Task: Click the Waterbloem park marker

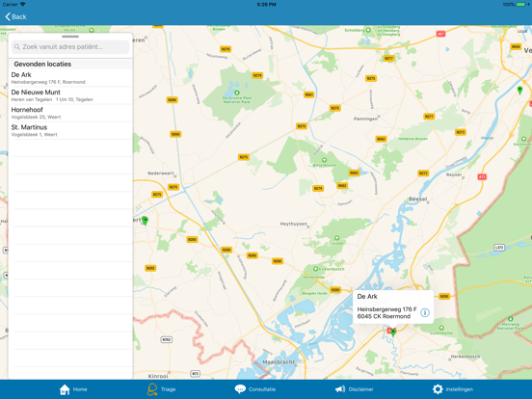Action: coord(325,160)
